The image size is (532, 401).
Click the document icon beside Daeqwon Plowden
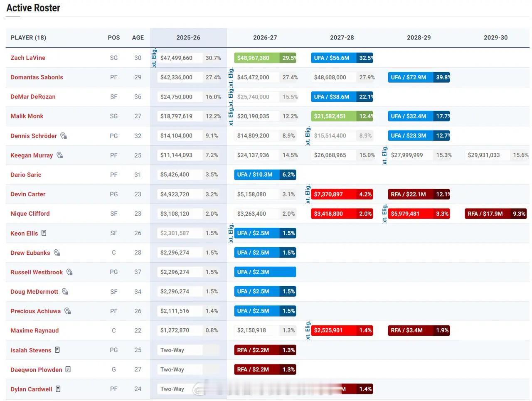(68, 369)
